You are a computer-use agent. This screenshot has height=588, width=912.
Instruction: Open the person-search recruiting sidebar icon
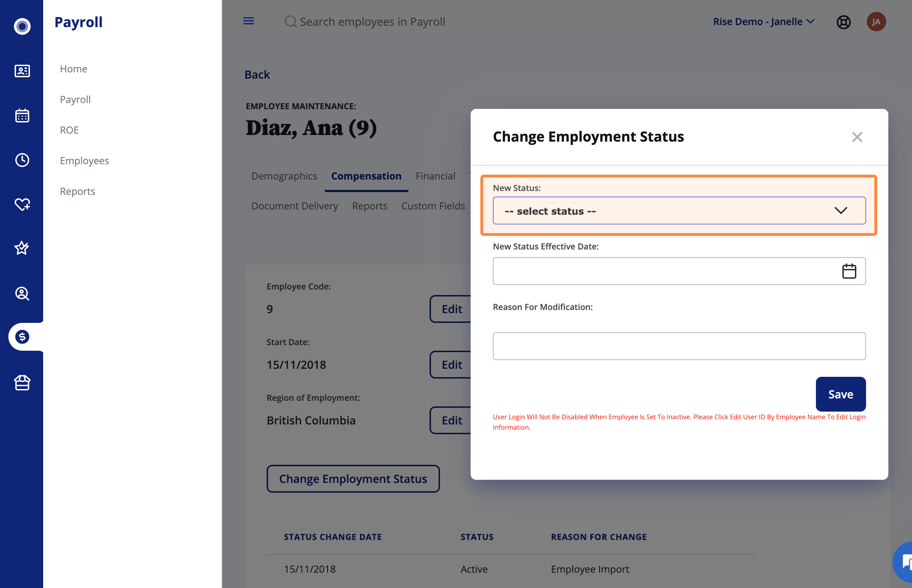pos(22,293)
